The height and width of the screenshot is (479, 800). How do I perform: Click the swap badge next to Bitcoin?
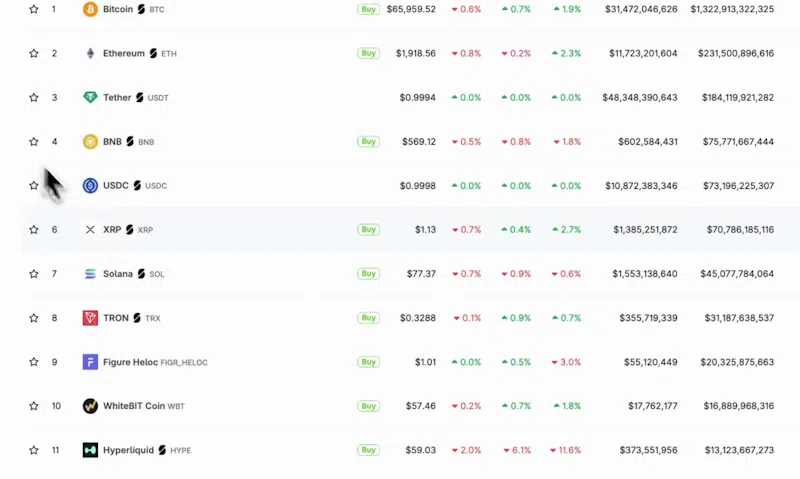coord(141,9)
